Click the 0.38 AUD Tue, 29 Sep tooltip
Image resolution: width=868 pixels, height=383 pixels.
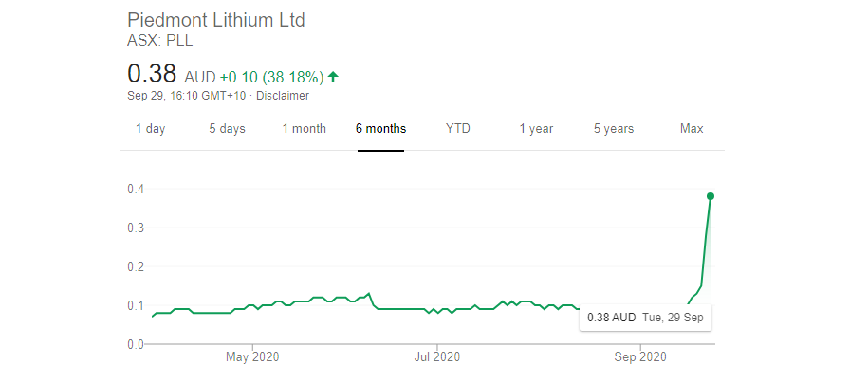click(645, 317)
